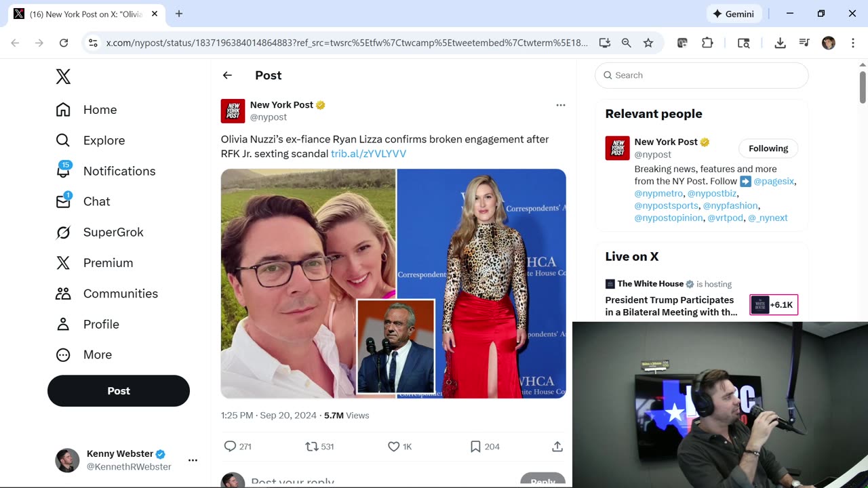Open Communities in the sidebar
Screen dimensions: 868x488
pos(106,293)
